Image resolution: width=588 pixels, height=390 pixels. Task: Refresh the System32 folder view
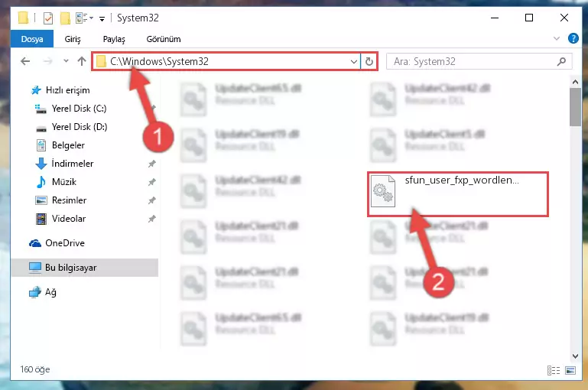pos(369,61)
